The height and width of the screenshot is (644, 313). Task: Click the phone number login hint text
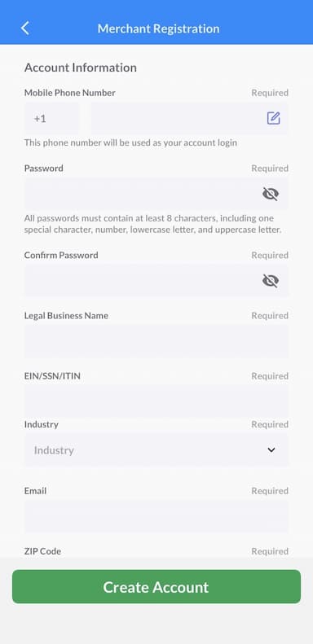(130, 143)
